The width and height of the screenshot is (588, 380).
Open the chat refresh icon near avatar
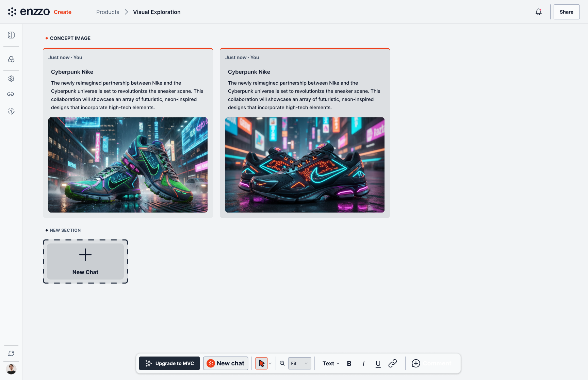click(11, 353)
